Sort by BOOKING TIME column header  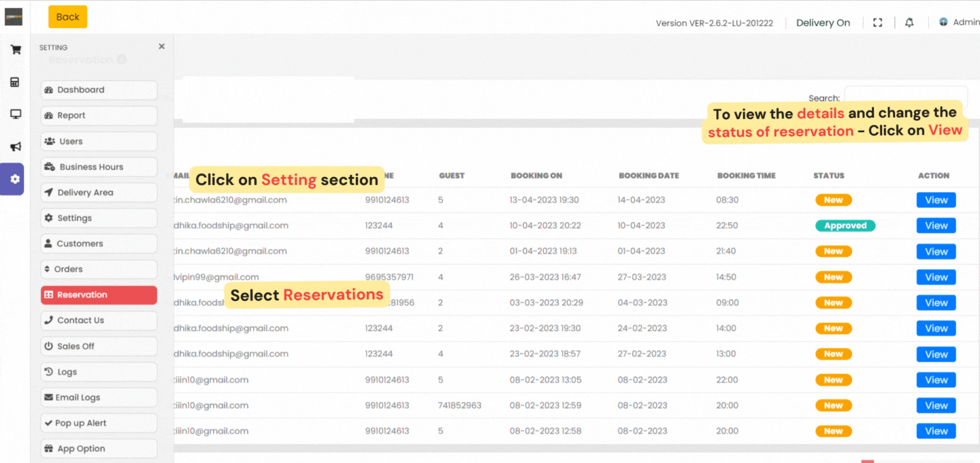click(x=746, y=176)
